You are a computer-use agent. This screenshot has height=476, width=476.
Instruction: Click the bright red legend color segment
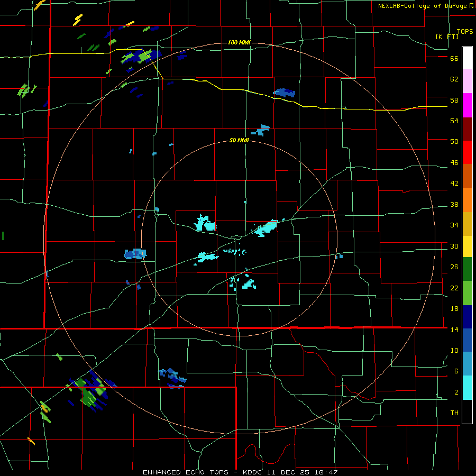(467, 153)
